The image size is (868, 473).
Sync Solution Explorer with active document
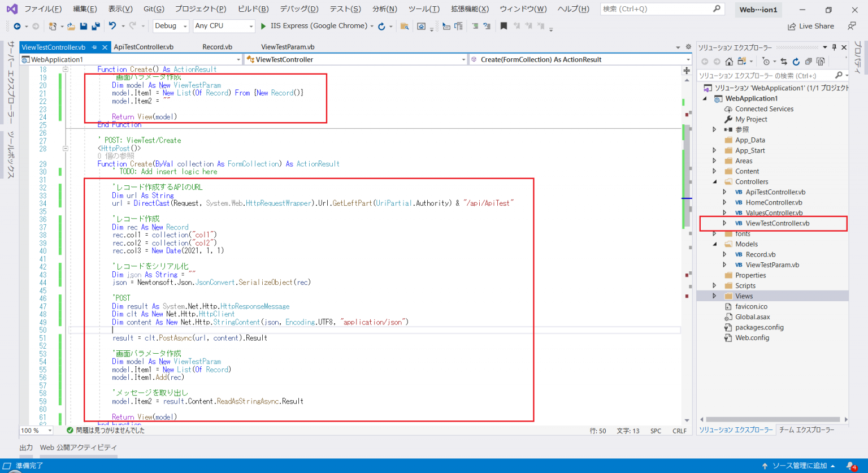tap(783, 61)
